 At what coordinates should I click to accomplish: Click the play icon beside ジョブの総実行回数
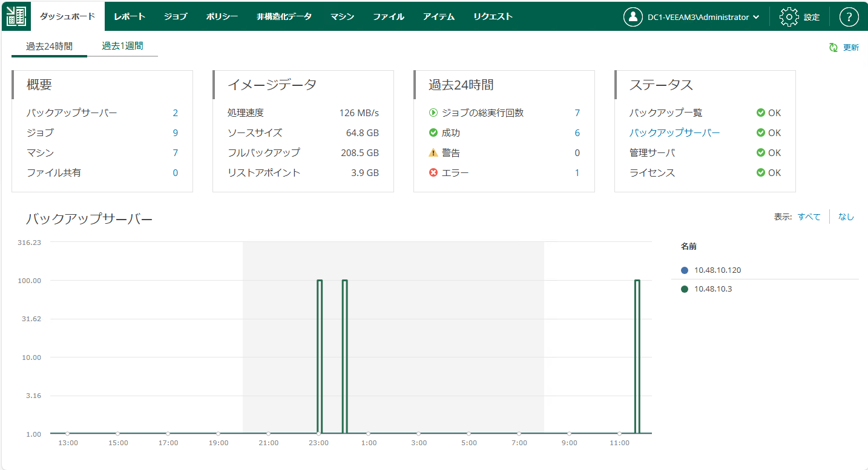tap(433, 113)
